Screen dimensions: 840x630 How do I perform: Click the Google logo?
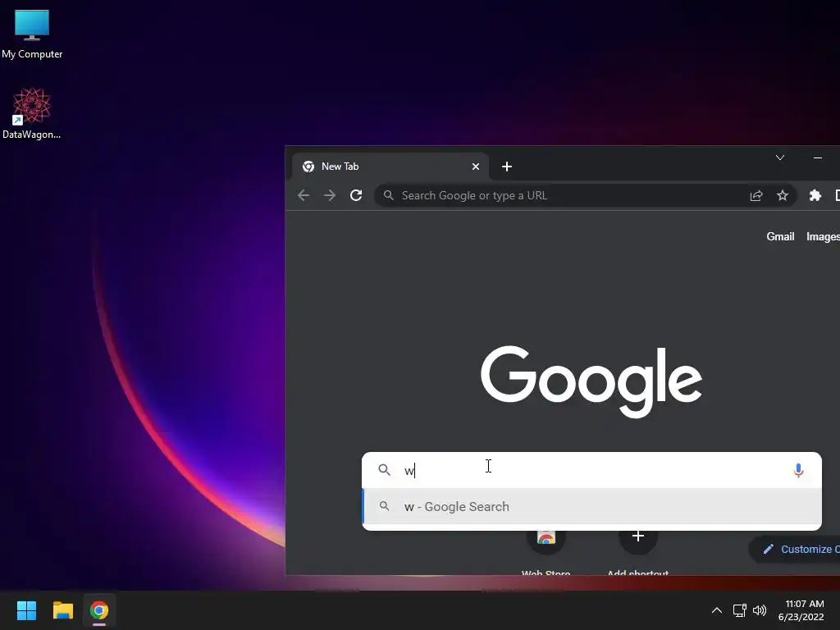(591, 381)
